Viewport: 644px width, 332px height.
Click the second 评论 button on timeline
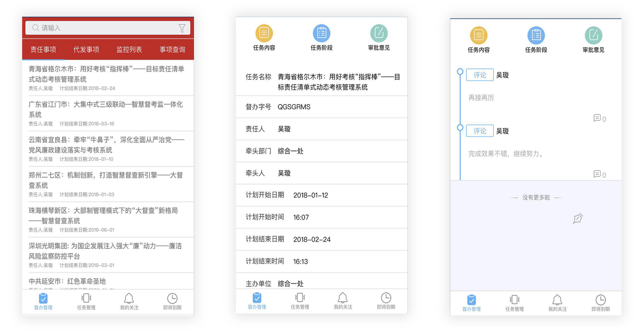480,131
